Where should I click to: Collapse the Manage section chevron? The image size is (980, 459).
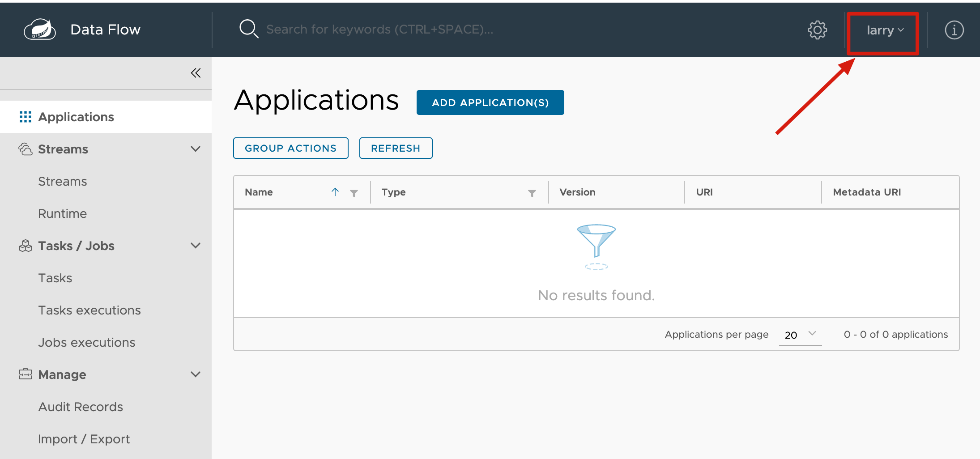(196, 374)
